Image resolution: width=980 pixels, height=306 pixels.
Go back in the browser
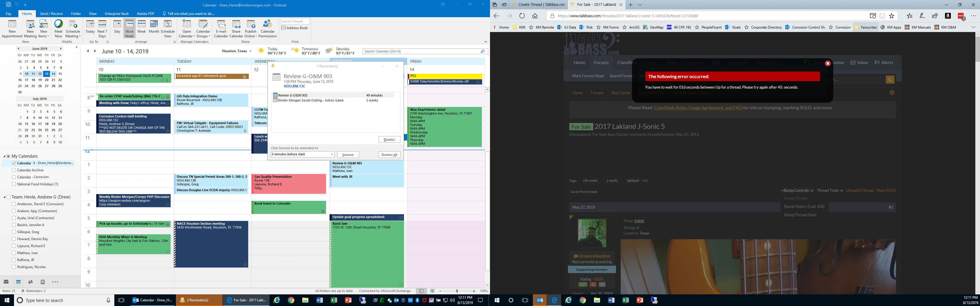click(496, 16)
